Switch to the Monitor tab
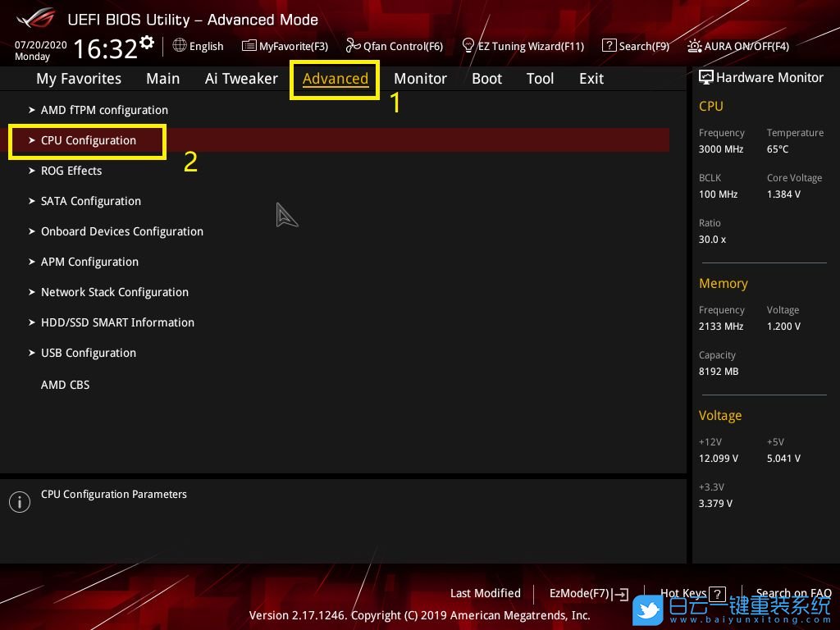The image size is (840, 630). click(420, 79)
